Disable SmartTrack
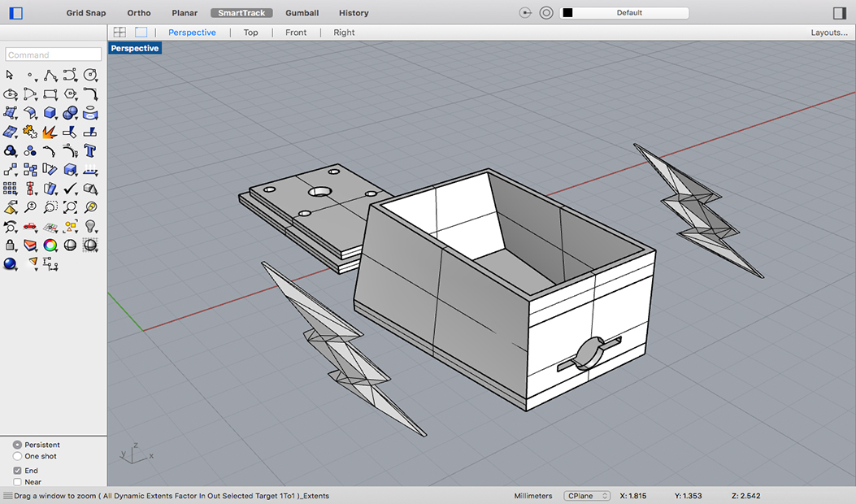 [241, 12]
